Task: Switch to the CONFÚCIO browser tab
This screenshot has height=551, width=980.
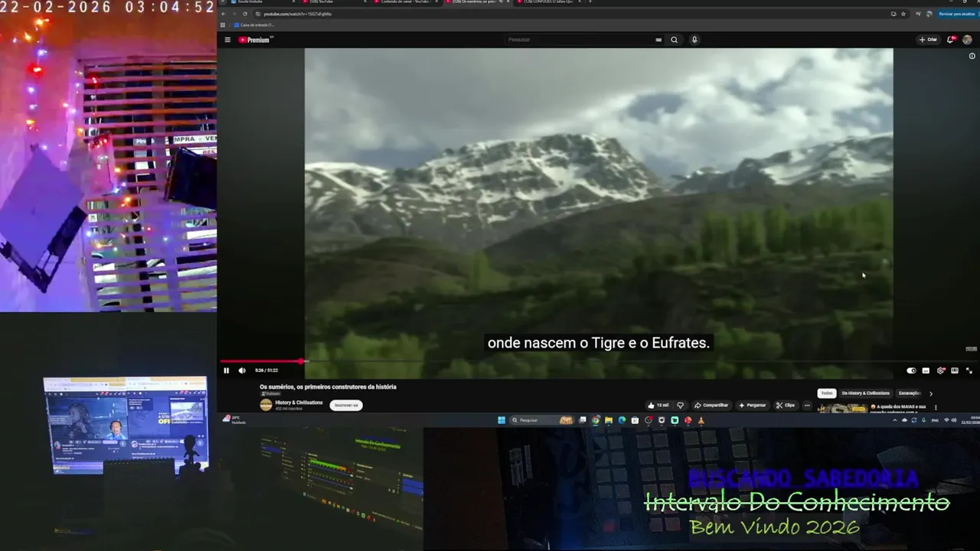Action: 550,2
